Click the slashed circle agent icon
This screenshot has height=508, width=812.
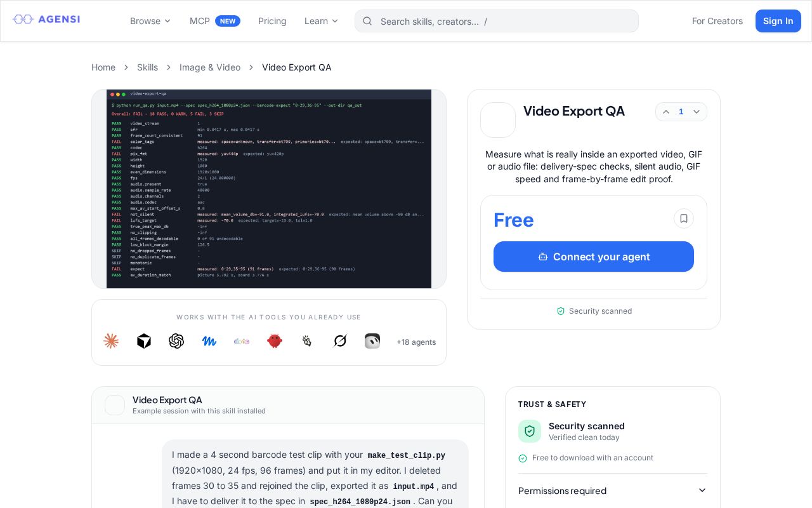pos(340,341)
